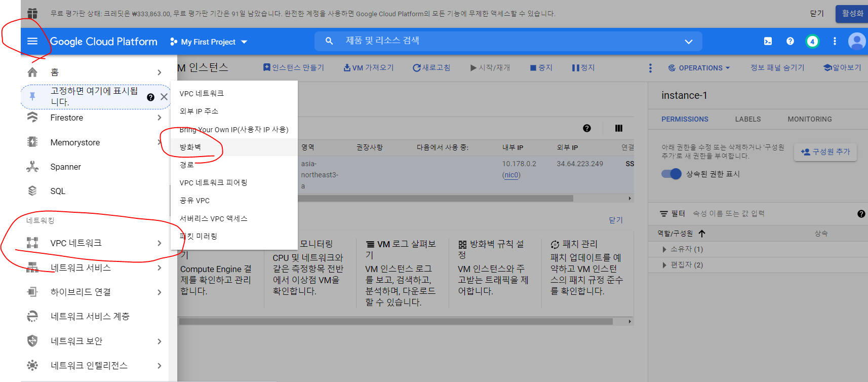This screenshot has height=382, width=868.
Task: Sort by 역할/구성원 column arrow
Action: tap(702, 234)
